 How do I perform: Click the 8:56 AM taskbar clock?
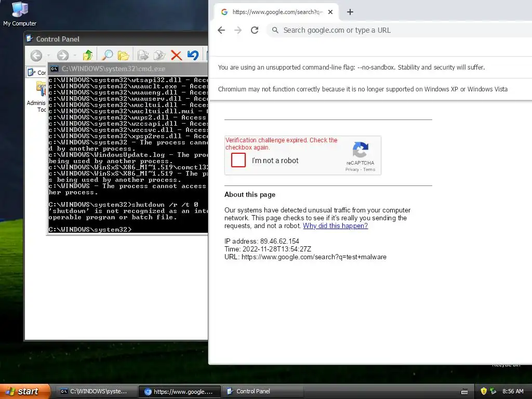(513, 392)
